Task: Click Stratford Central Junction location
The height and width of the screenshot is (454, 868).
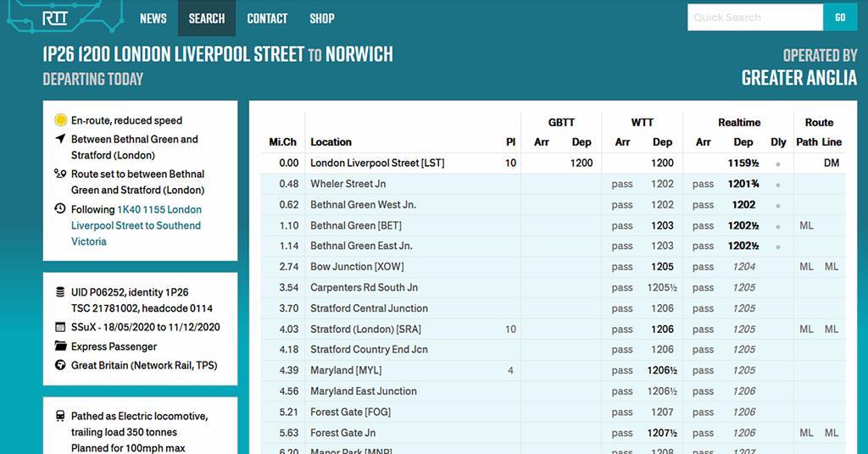Action: coord(369,308)
